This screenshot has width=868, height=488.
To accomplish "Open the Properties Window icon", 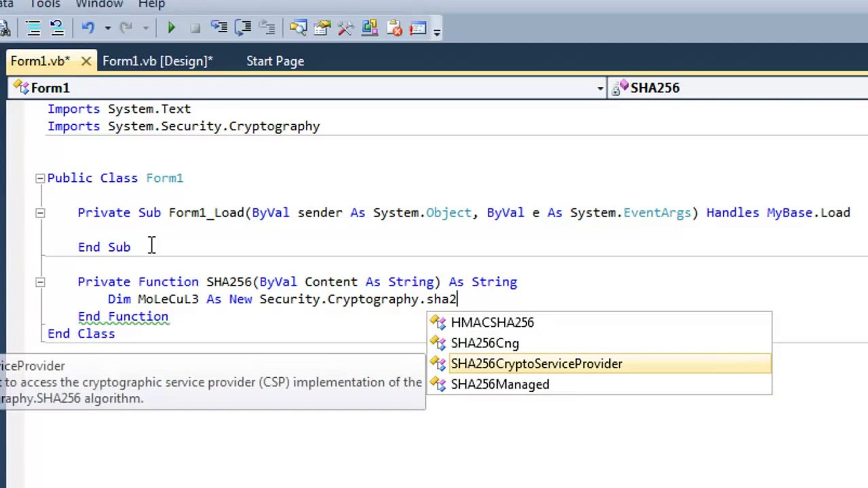I will 322,28.
